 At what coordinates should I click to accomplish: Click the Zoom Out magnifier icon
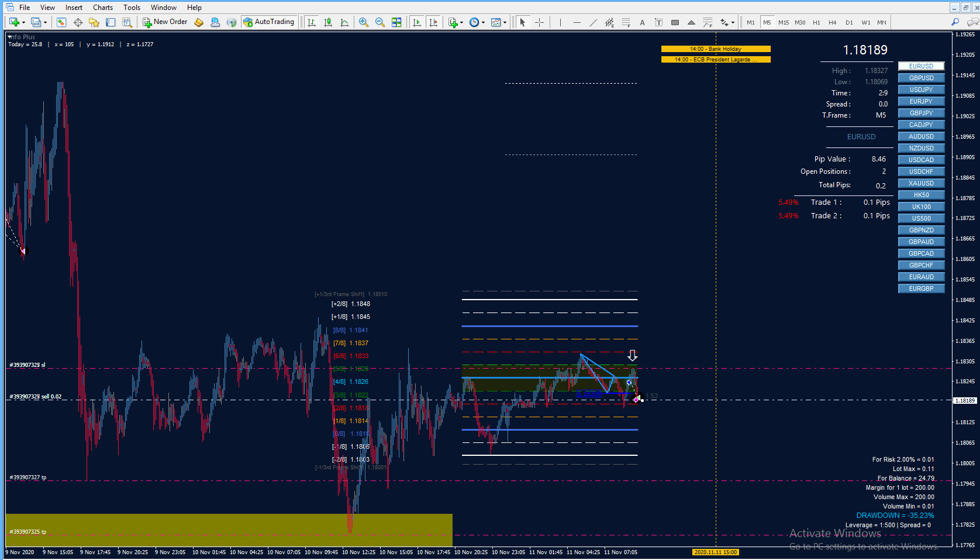[x=380, y=22]
